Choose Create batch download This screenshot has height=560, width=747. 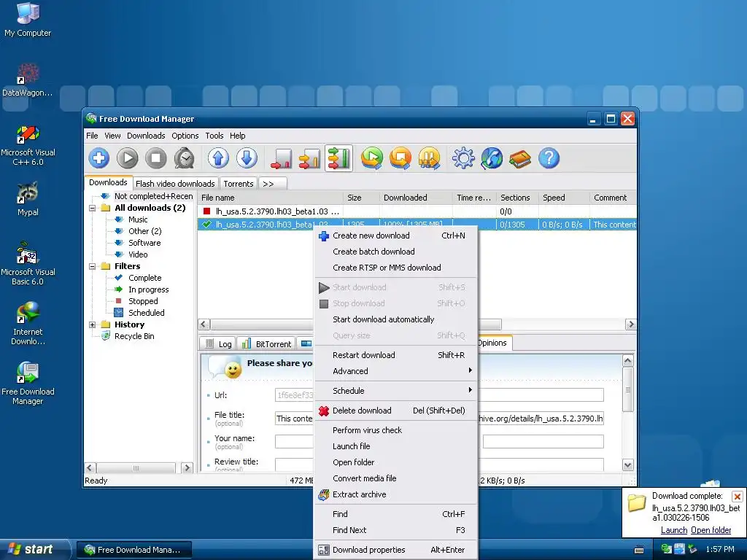395,252
